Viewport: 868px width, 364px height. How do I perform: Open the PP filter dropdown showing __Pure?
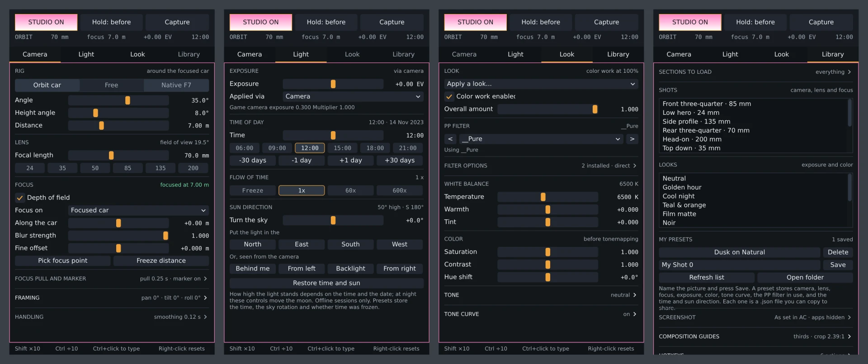[541, 139]
